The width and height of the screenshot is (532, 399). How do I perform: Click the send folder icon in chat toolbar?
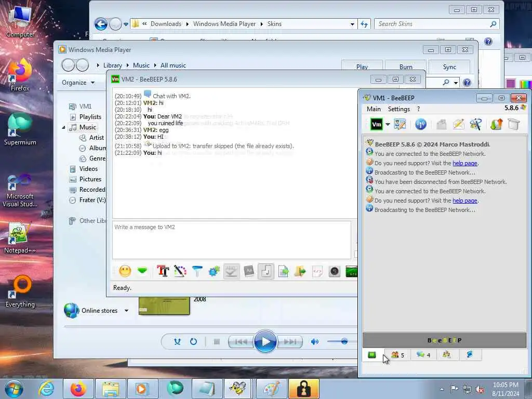300,271
